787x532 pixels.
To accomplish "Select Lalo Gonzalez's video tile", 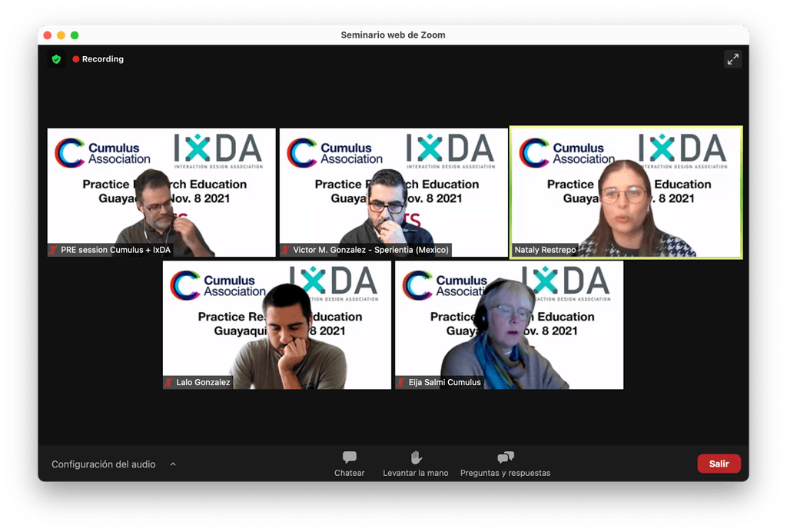I will [276, 324].
